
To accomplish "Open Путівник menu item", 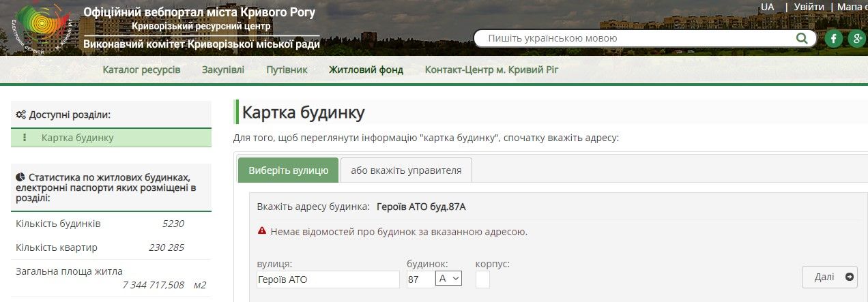I will click(x=287, y=70).
